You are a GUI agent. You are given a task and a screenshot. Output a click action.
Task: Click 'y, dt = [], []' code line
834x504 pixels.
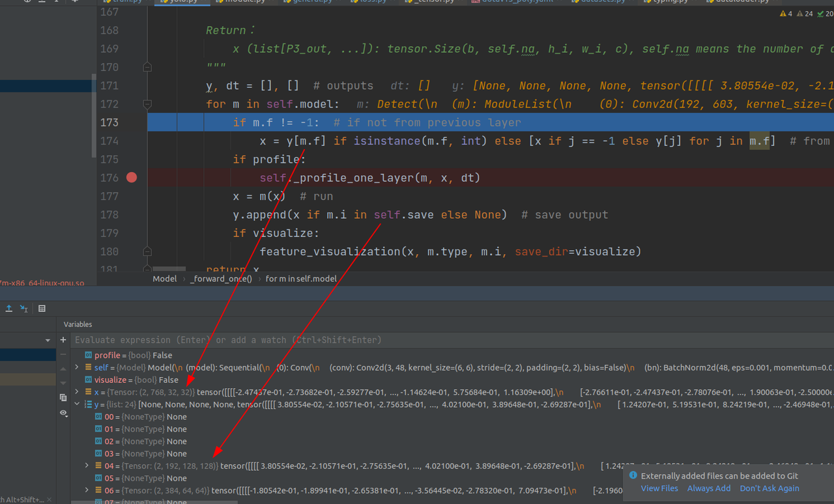tap(253, 85)
